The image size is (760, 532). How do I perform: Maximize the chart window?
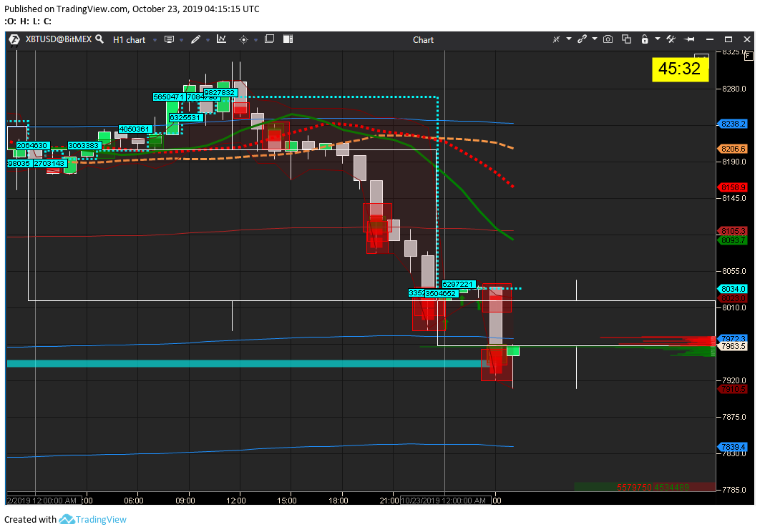pos(729,39)
